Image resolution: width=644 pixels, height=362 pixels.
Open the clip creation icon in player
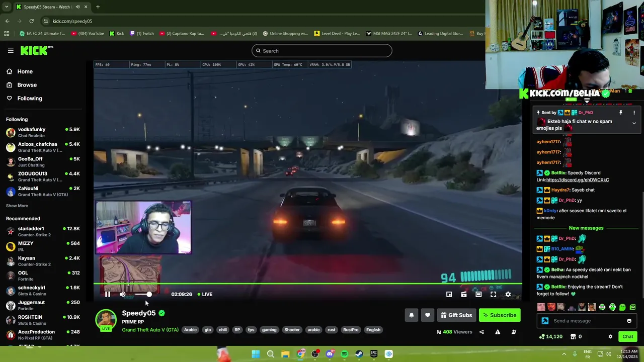(464, 295)
